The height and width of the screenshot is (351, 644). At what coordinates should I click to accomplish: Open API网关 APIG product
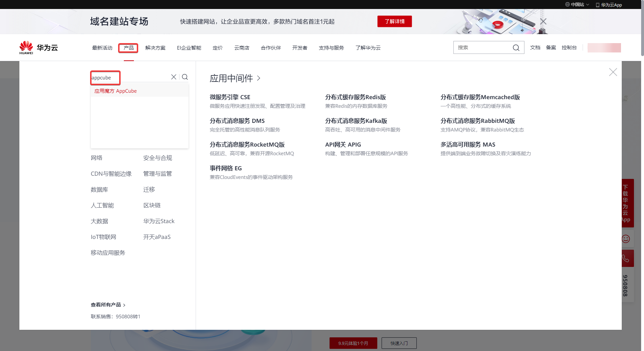point(343,144)
